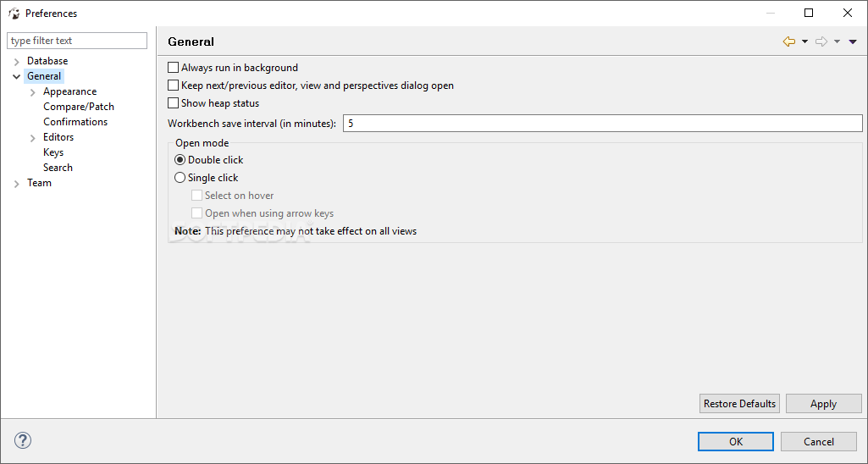Click the yellow back navigation arrow
The image size is (868, 464).
(x=789, y=41)
